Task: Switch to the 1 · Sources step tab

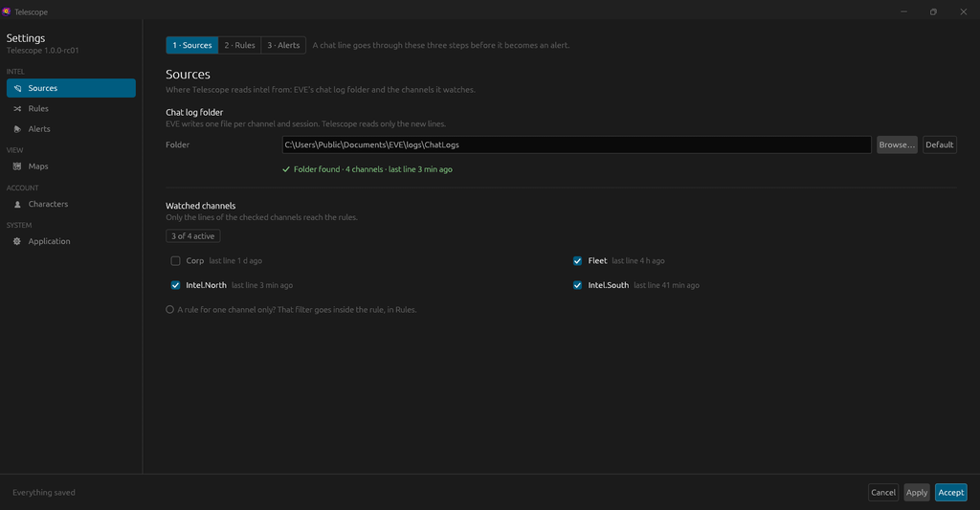Action: coord(191,45)
